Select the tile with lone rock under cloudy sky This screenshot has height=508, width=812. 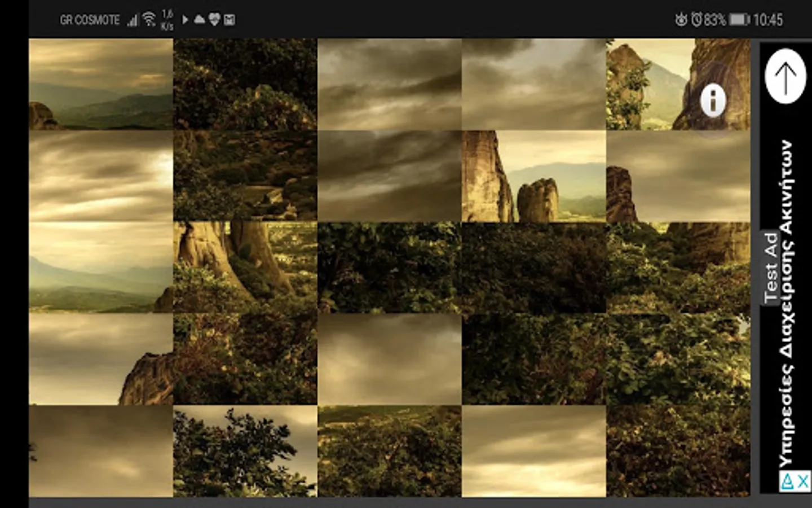(678, 176)
